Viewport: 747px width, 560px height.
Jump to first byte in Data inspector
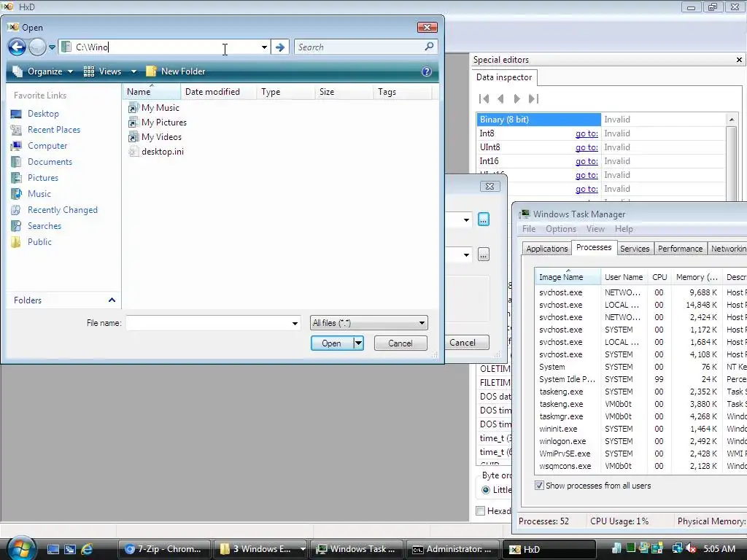484,99
